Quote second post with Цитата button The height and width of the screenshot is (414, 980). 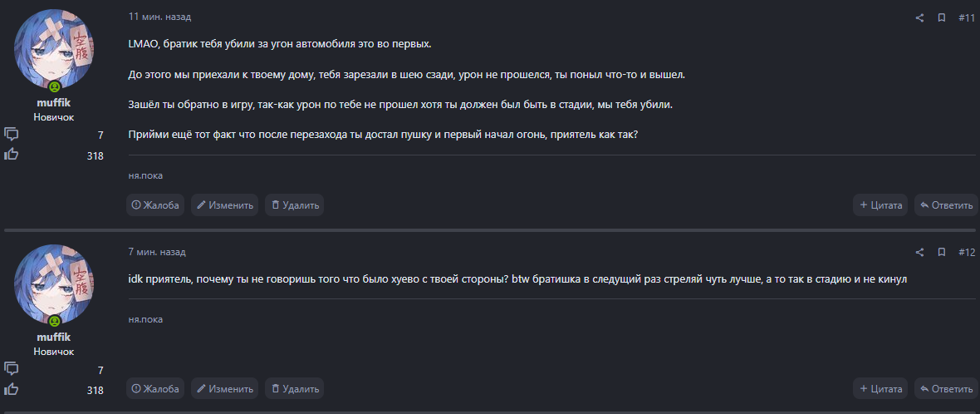coord(880,388)
